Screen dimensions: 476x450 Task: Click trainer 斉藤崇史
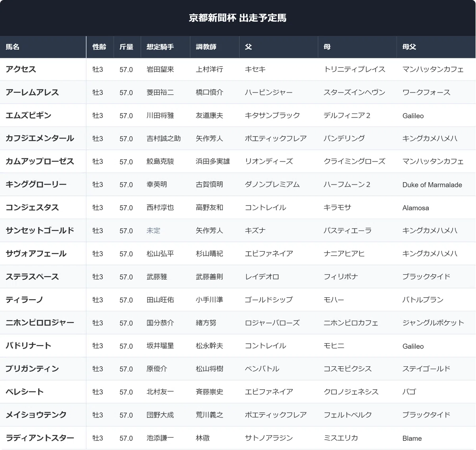(209, 392)
